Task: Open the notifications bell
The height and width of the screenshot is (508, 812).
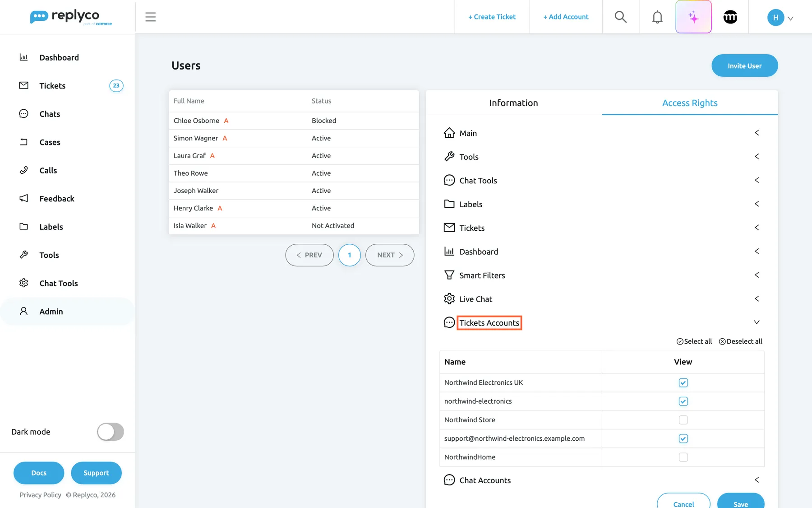Action: click(657, 17)
